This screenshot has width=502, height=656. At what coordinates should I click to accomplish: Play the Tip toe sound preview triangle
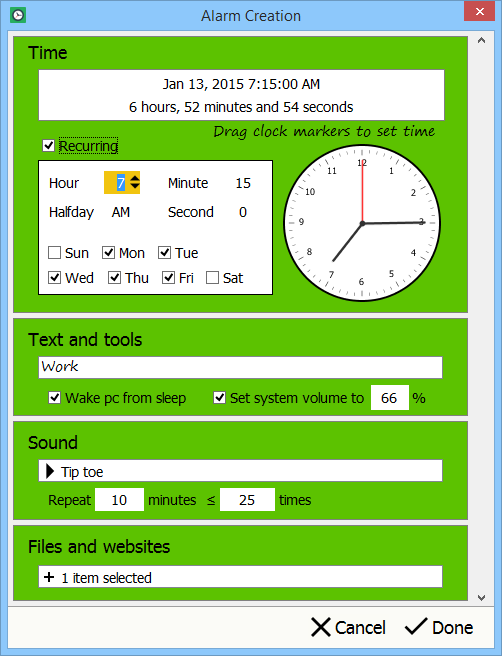pyautogui.click(x=50, y=471)
